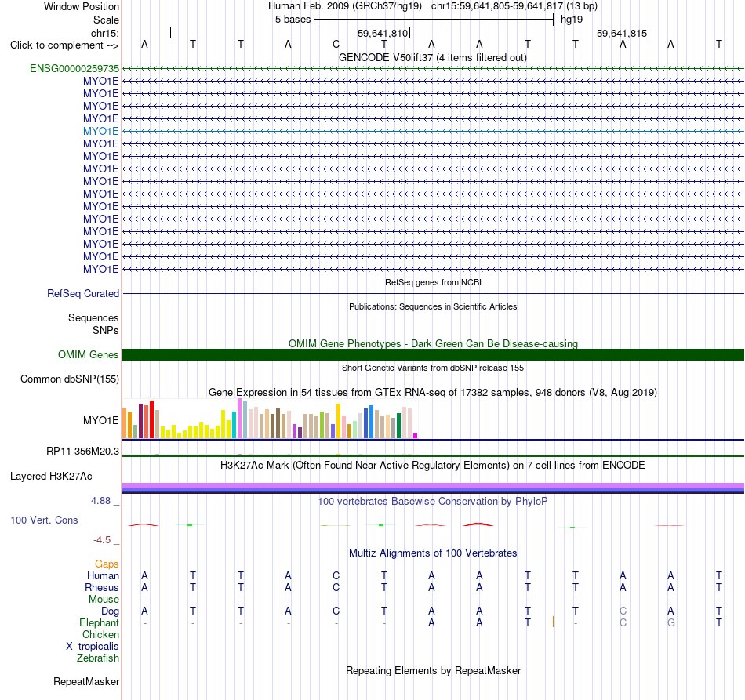Open the ENSG00000259735 gene label
This screenshot has width=745, height=700.
(x=74, y=69)
